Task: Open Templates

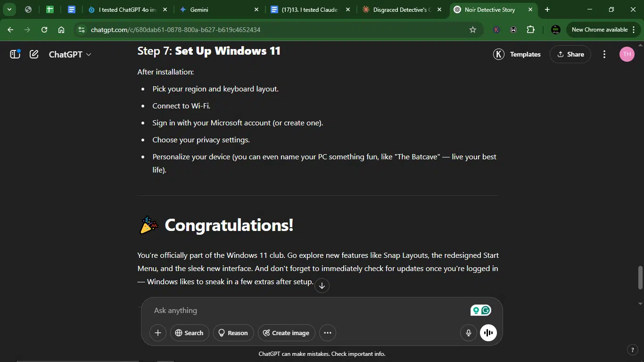Action: 525,54
